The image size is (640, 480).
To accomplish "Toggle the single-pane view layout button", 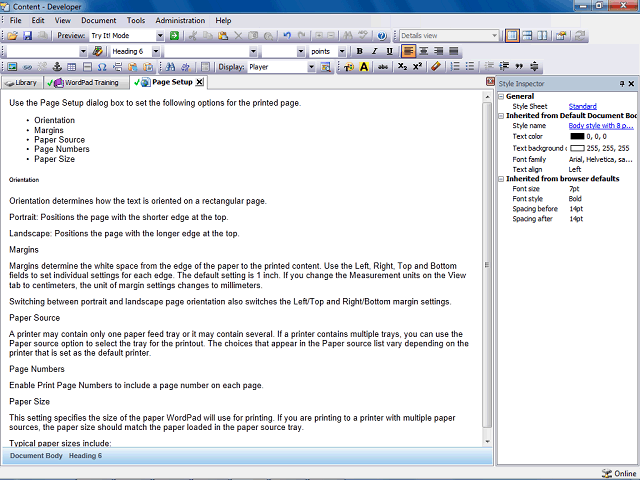I will pyautogui.click(x=512, y=36).
